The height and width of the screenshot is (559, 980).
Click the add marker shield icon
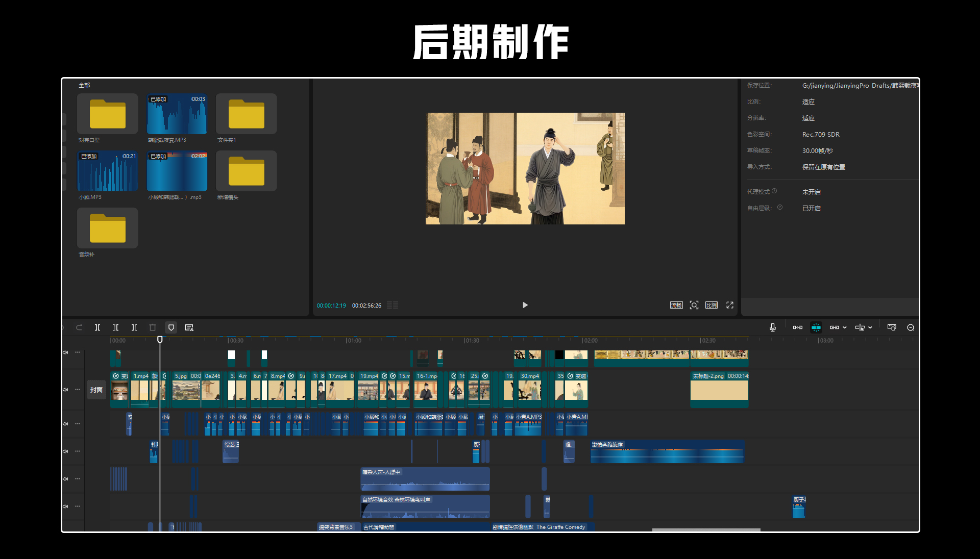(171, 327)
